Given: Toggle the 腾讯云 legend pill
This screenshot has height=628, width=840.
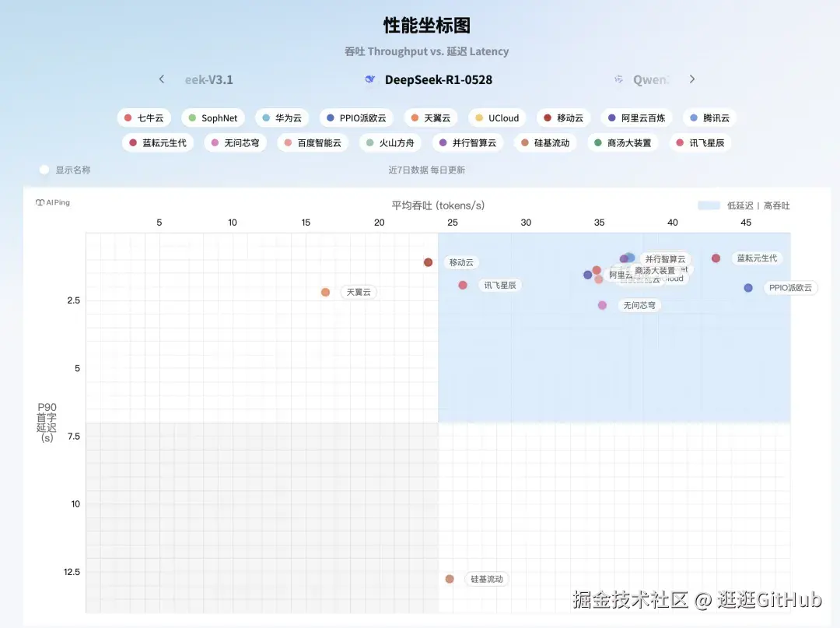Looking at the screenshot, I should (709, 118).
